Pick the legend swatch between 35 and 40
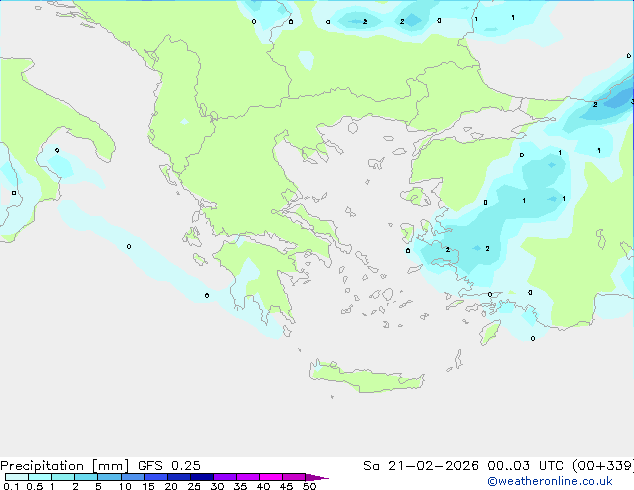This screenshot has height=490, width=634. (248, 477)
